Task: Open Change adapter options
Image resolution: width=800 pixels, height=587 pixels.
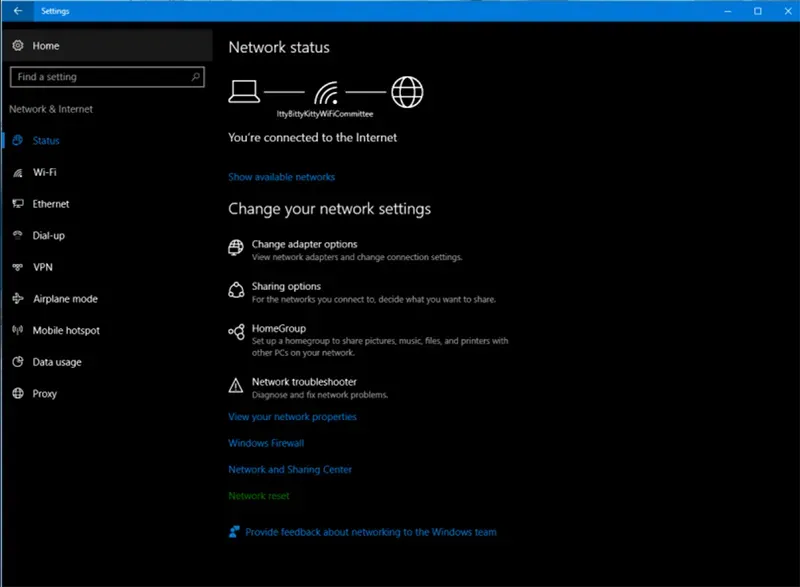Action: (305, 244)
